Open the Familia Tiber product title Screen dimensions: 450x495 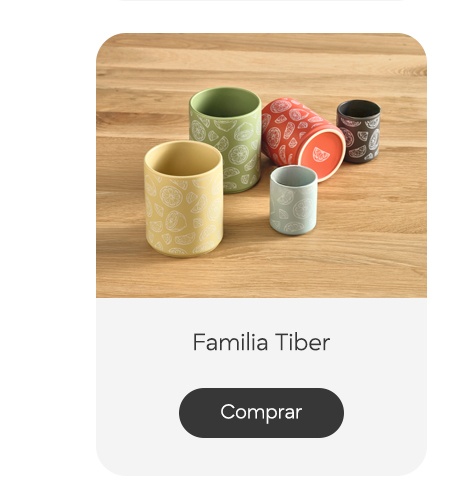point(261,342)
